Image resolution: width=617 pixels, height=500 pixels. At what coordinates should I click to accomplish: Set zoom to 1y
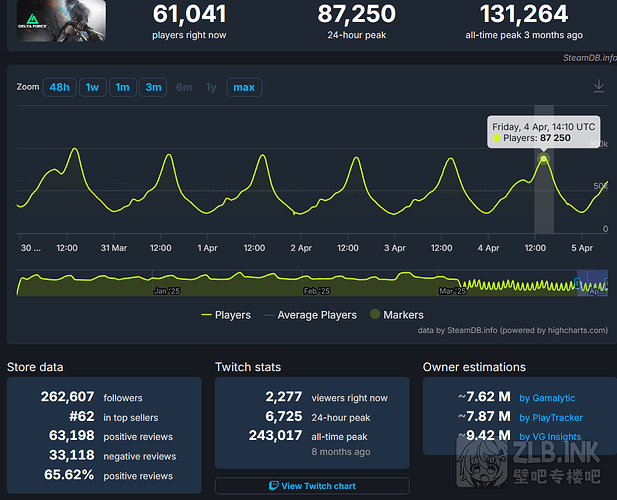point(211,87)
